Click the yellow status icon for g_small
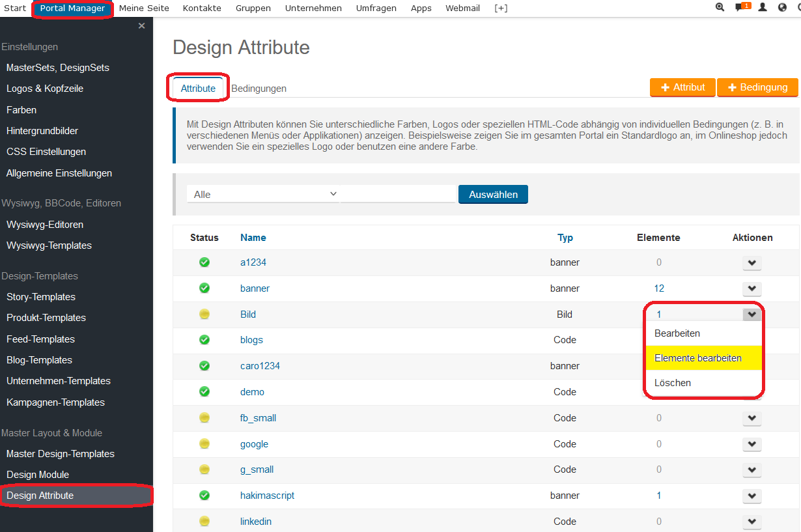 click(204, 469)
